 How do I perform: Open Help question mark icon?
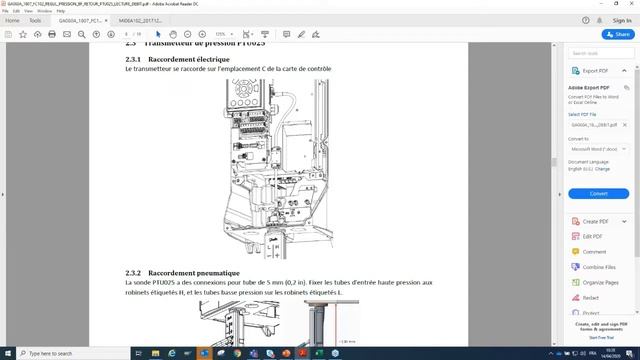tap(586, 20)
